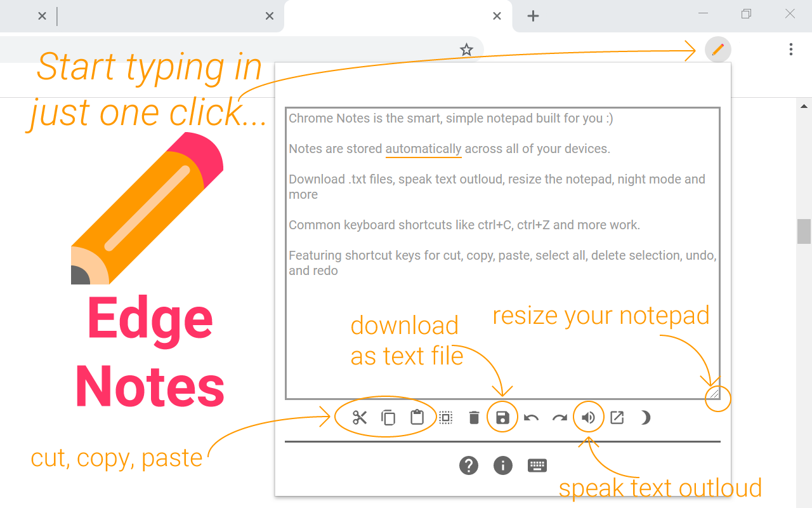This screenshot has width=812, height=508.
Task: Click the copy icon in notepad toolbar
Action: coord(388,418)
